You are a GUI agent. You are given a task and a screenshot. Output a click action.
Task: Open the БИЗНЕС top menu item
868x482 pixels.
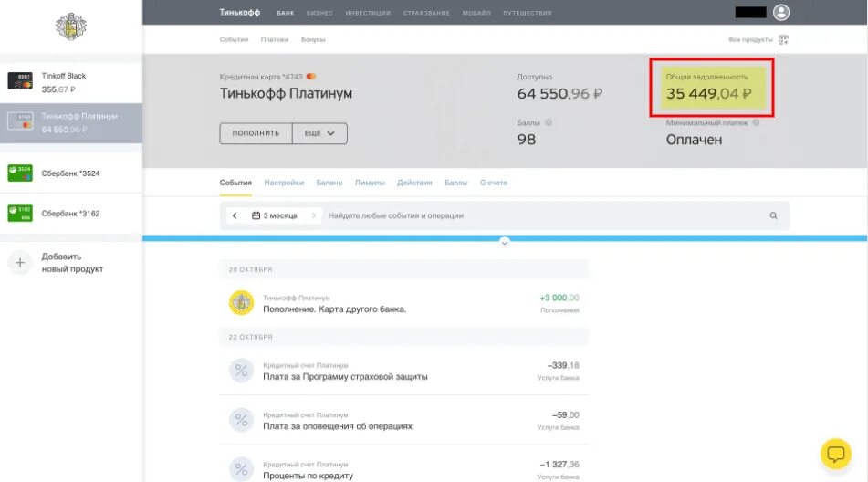click(319, 13)
